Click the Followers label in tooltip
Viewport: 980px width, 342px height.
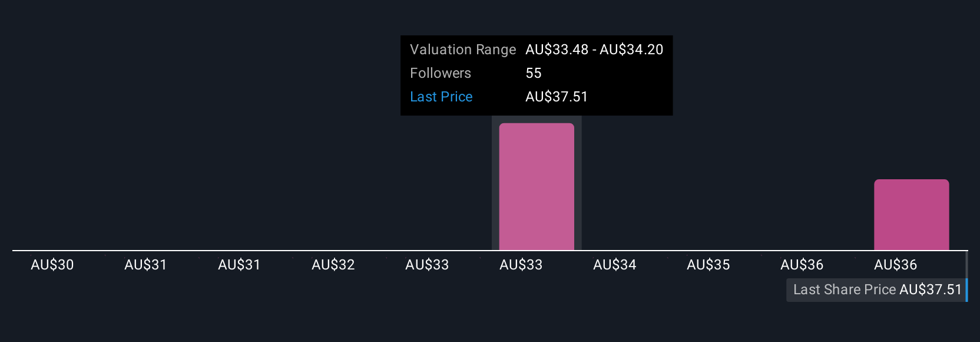pyautogui.click(x=441, y=73)
